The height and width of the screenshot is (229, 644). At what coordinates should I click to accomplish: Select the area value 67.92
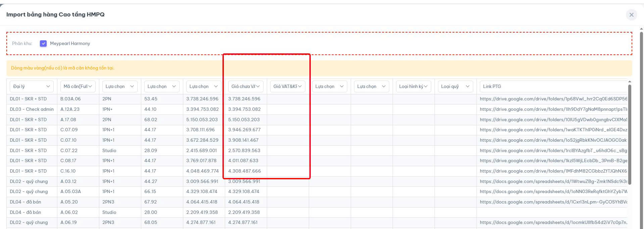coord(151,202)
